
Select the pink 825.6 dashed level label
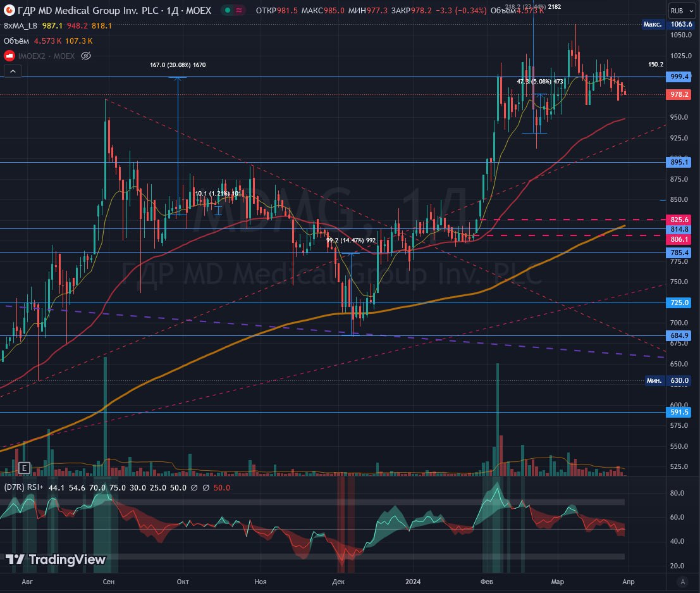click(679, 220)
